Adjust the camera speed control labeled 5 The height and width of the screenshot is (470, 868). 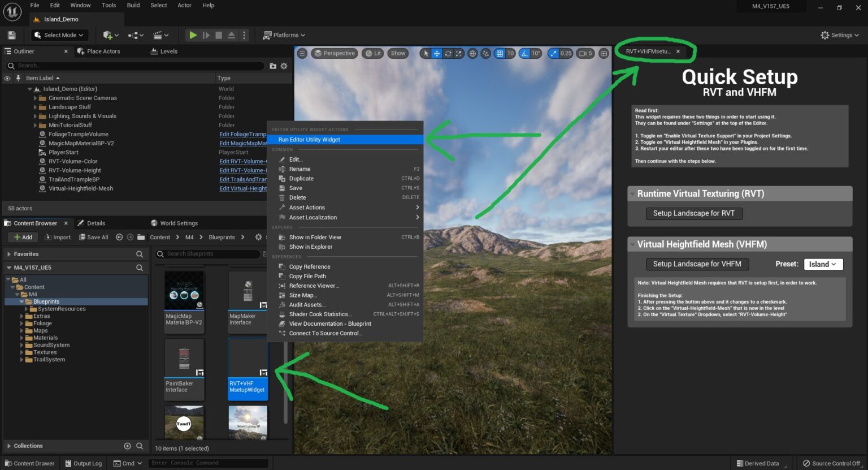[x=587, y=53]
